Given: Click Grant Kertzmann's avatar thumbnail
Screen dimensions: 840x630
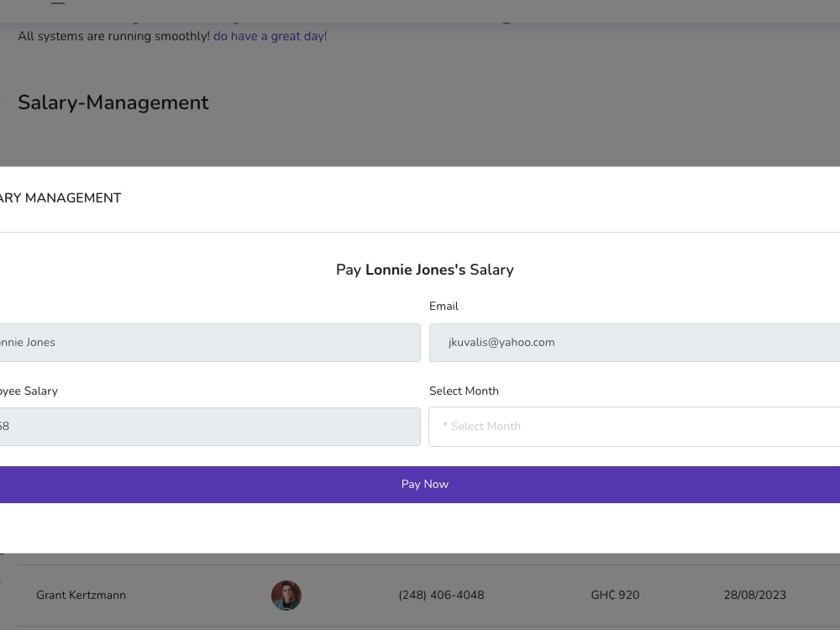Looking at the screenshot, I should (286, 596).
